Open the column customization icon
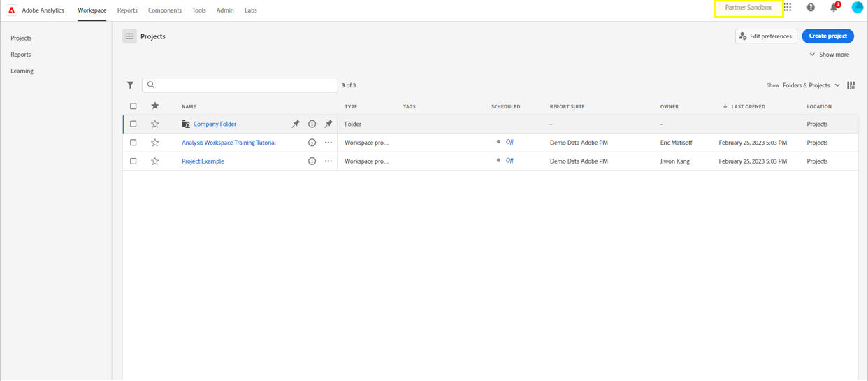868x381 pixels. [x=851, y=85]
